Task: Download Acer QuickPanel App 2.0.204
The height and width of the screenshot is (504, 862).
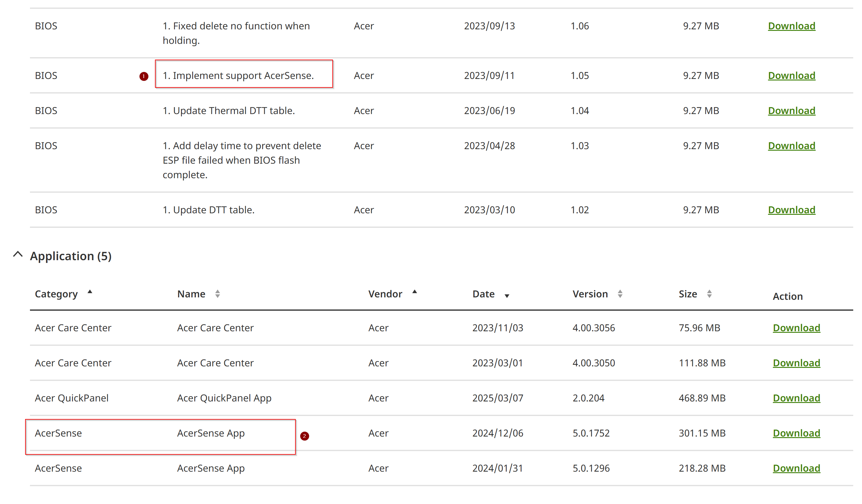Action: [796, 398]
